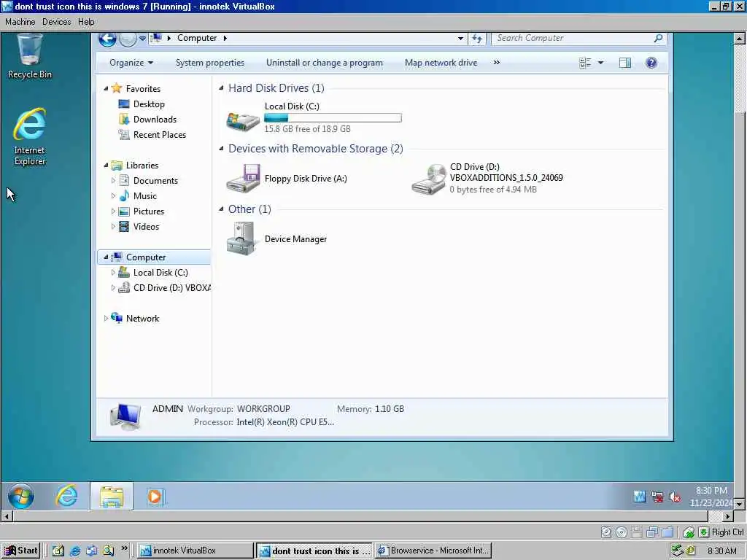
Task: Select Recent Places under Favorites
Action: click(152, 135)
